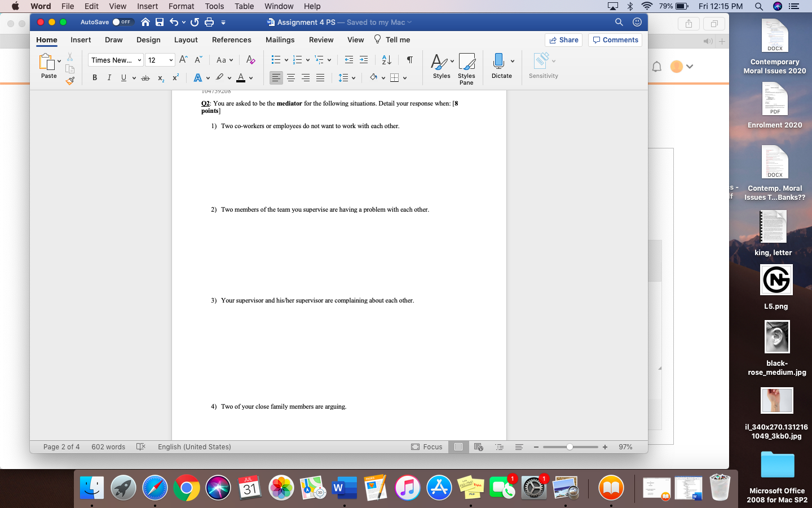Select the Format Painter brush
Image resolution: width=812 pixels, height=508 pixels.
[x=70, y=81]
